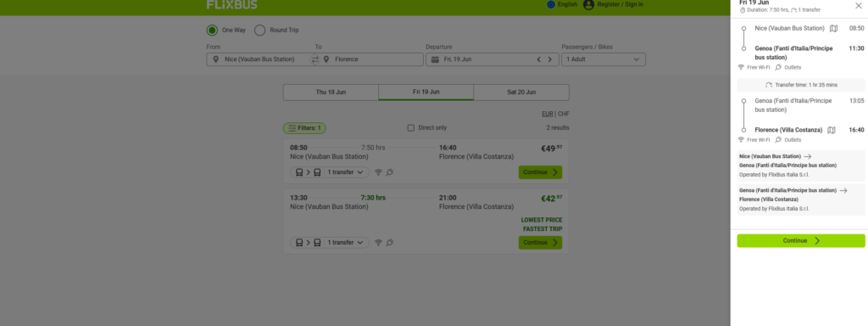Viewport: 868px width, 326px height.
Task: Open map for Nice Vauban Bus Station
Action: [x=833, y=28]
